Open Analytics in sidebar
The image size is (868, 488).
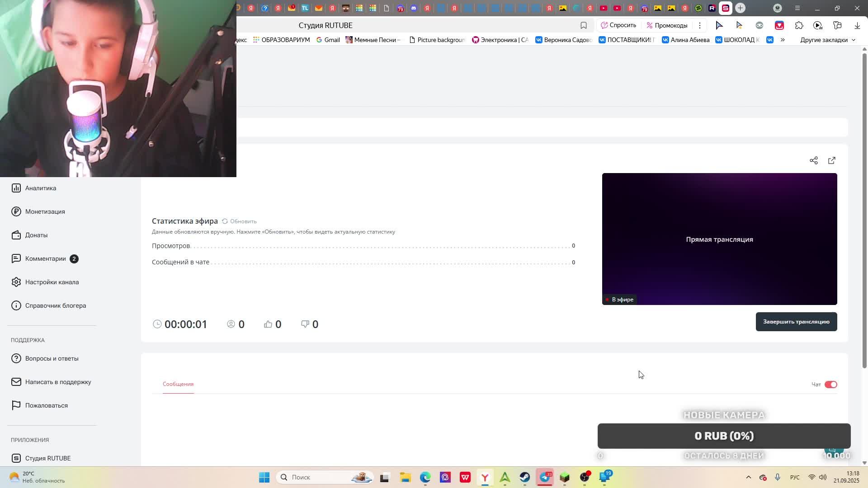tap(40, 188)
